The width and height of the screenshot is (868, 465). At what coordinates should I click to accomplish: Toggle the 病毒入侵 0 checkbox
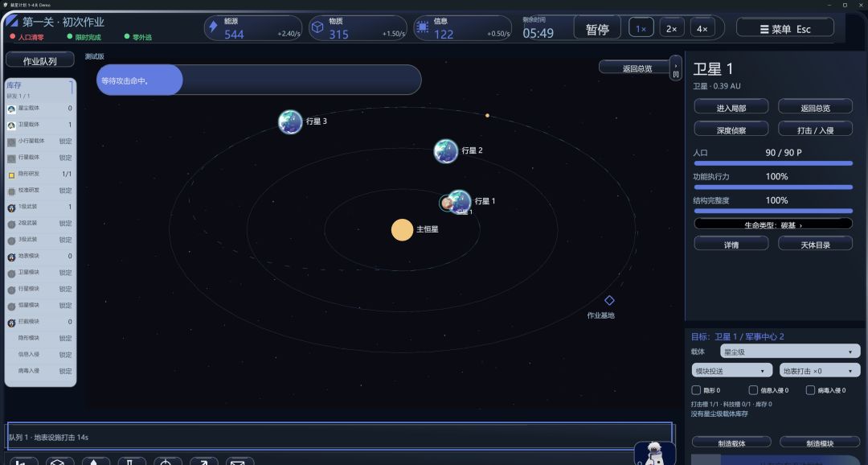point(810,390)
